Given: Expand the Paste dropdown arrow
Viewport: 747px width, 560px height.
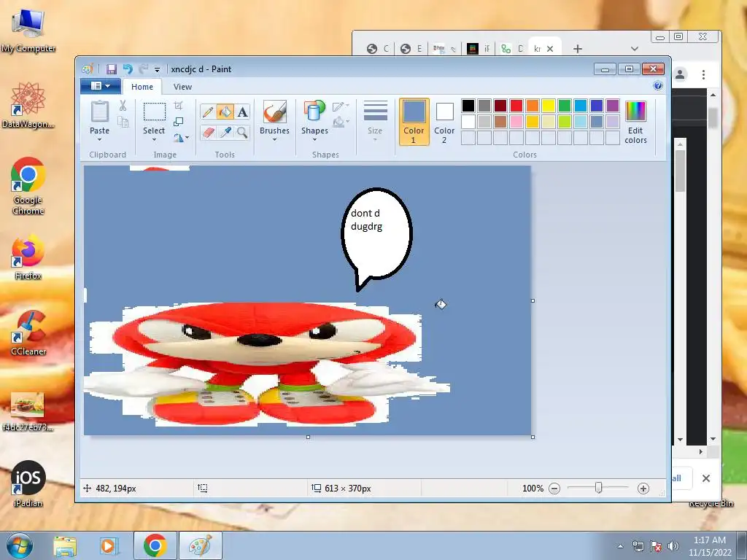Looking at the screenshot, I should click(x=99, y=139).
